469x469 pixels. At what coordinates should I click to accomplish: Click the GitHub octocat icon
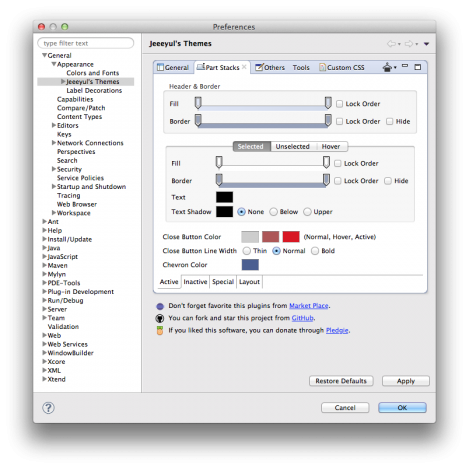click(160, 318)
